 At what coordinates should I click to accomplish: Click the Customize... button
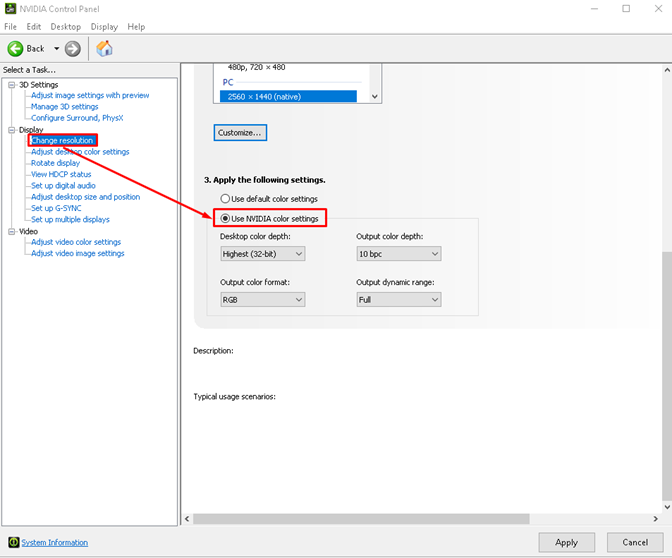(241, 132)
